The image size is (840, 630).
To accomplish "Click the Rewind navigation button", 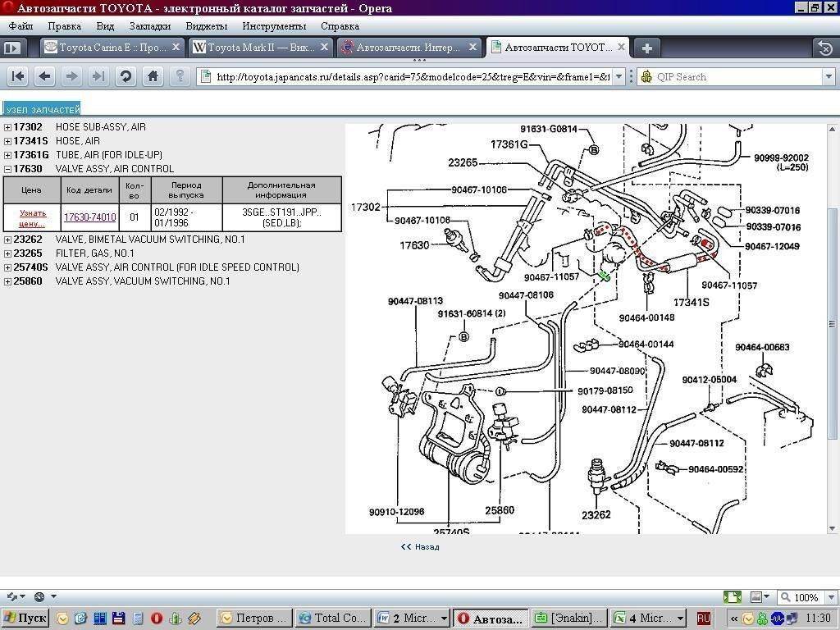I will [x=17, y=76].
